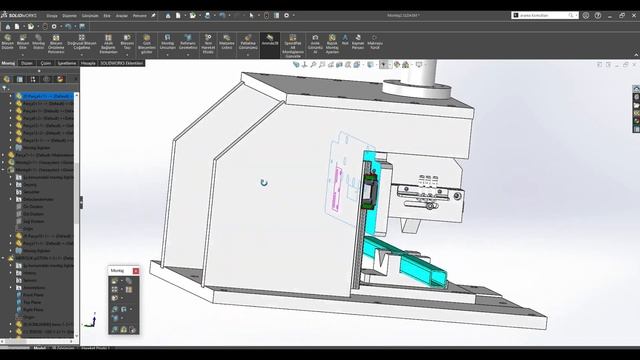
Task: Click the Apply Scene icon in the view toolbar
Action: [x=406, y=65]
